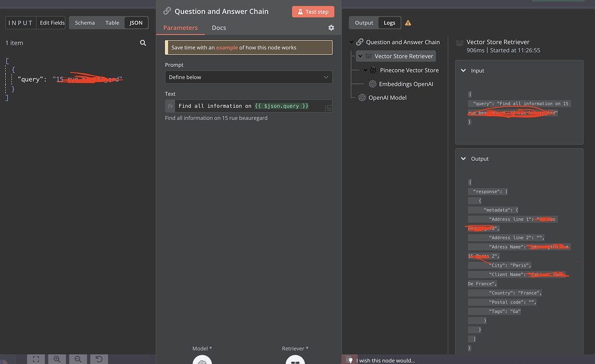Switch input view to Schema

pyautogui.click(x=85, y=23)
